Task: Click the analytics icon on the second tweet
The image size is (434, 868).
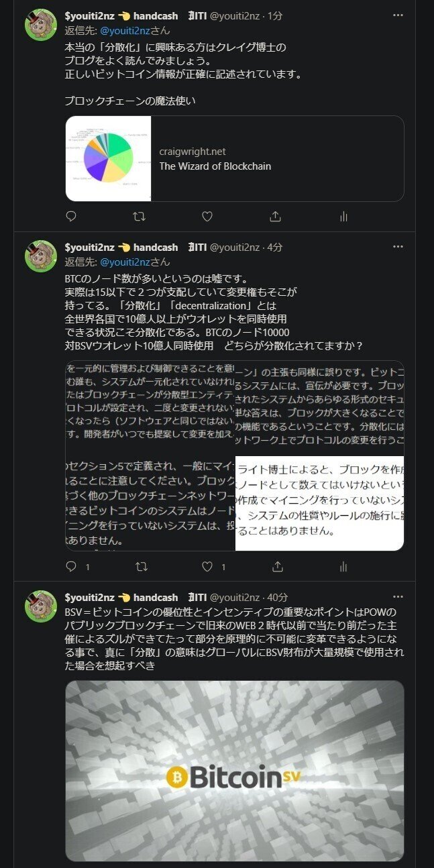Action: coord(343,567)
